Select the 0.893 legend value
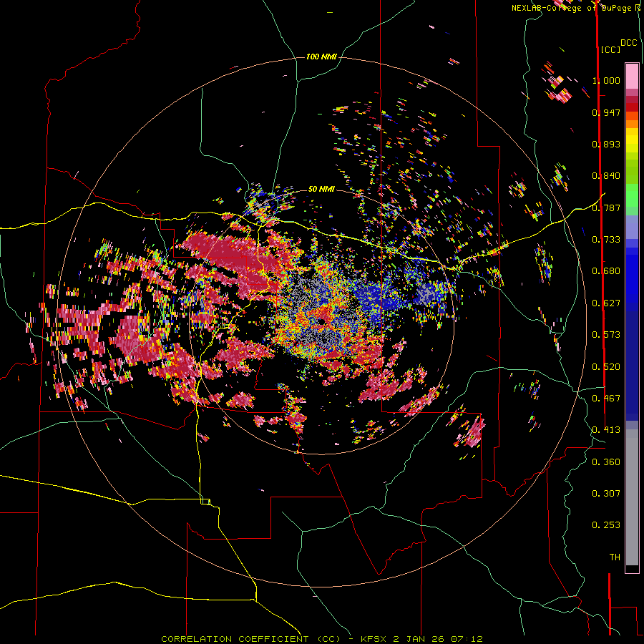 [x=606, y=144]
